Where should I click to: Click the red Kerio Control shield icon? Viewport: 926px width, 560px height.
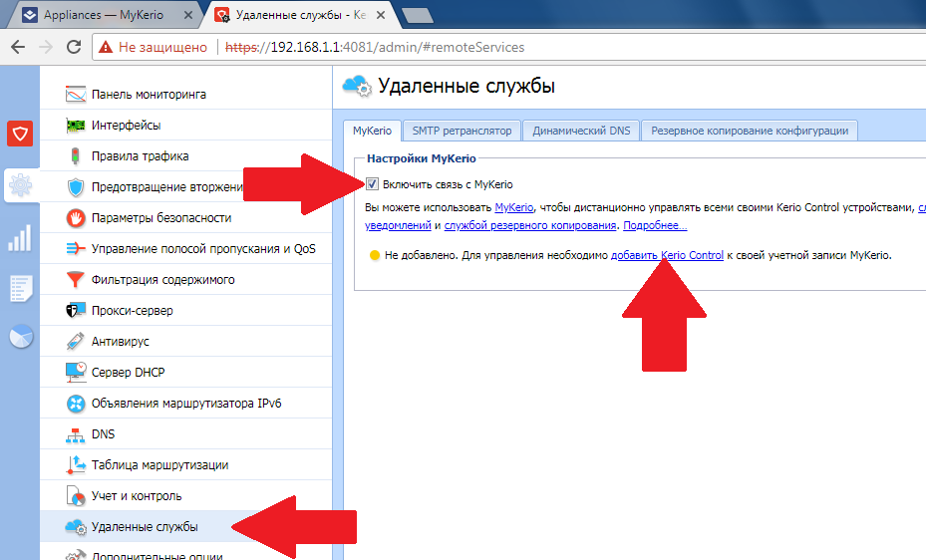click(x=20, y=134)
